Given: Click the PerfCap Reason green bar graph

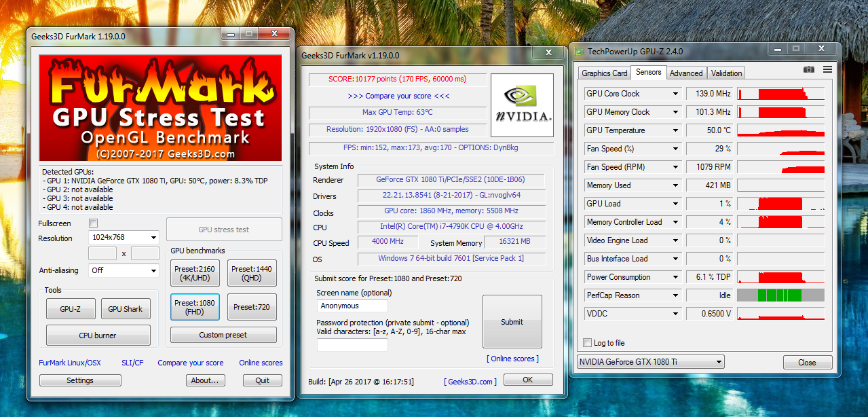Looking at the screenshot, I should point(780,295).
